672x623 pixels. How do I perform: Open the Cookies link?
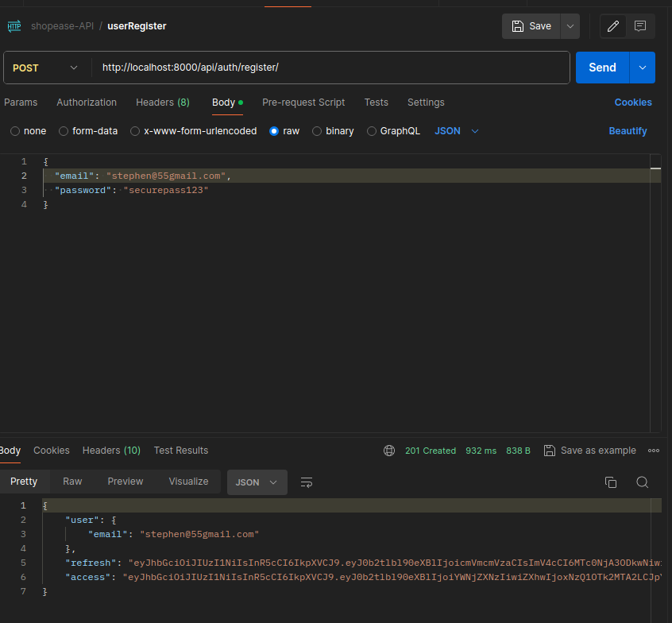click(633, 103)
